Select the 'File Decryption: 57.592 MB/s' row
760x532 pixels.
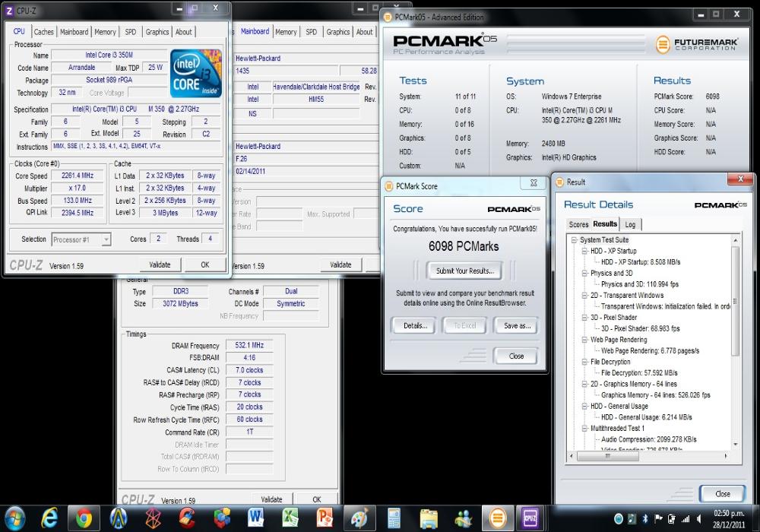(639, 372)
